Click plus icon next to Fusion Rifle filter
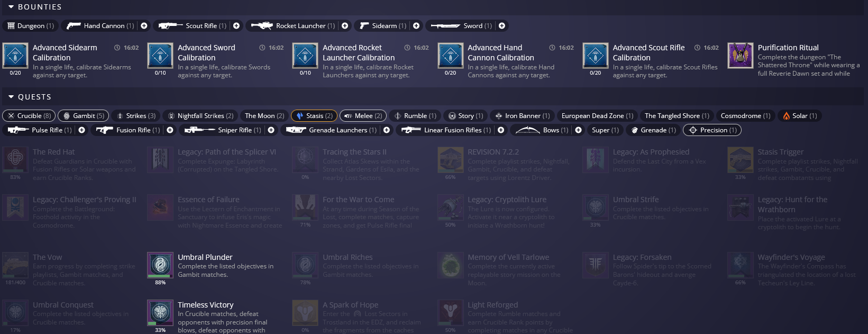Screen dimensions: 868x334 tap(170, 130)
